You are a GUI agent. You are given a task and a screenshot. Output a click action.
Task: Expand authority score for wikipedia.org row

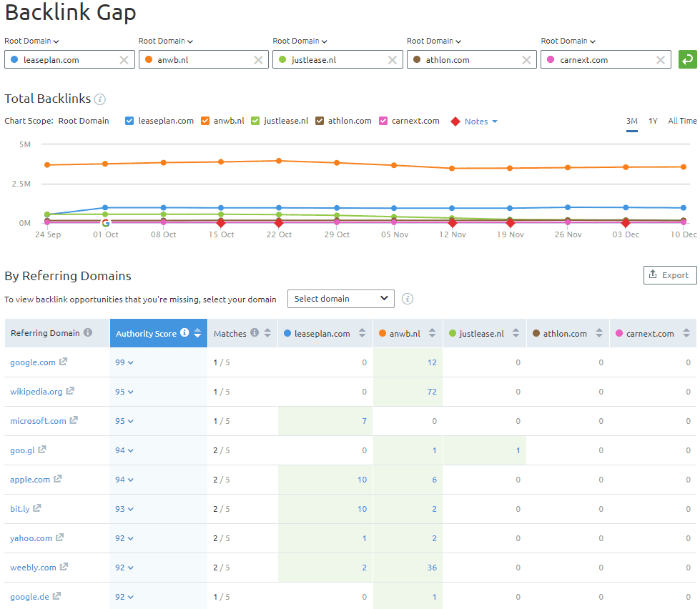pos(124,392)
